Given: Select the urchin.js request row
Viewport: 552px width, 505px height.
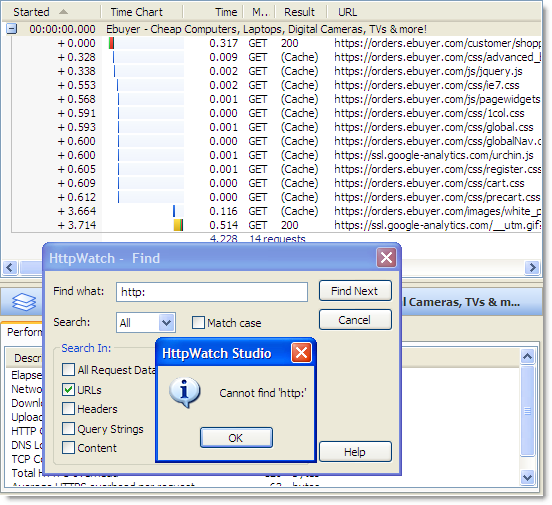Looking at the screenshot, I should (x=276, y=155).
